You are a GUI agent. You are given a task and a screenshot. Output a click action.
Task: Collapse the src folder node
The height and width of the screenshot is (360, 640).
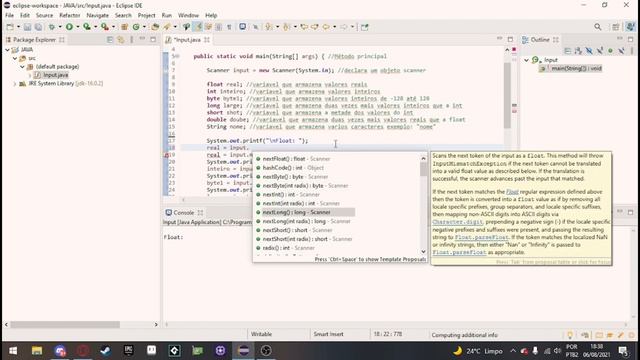[15, 58]
